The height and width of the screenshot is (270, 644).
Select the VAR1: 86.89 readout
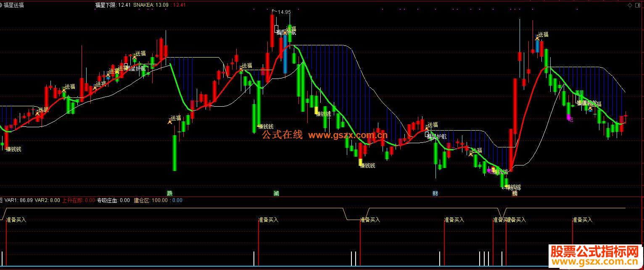[x=18, y=200]
